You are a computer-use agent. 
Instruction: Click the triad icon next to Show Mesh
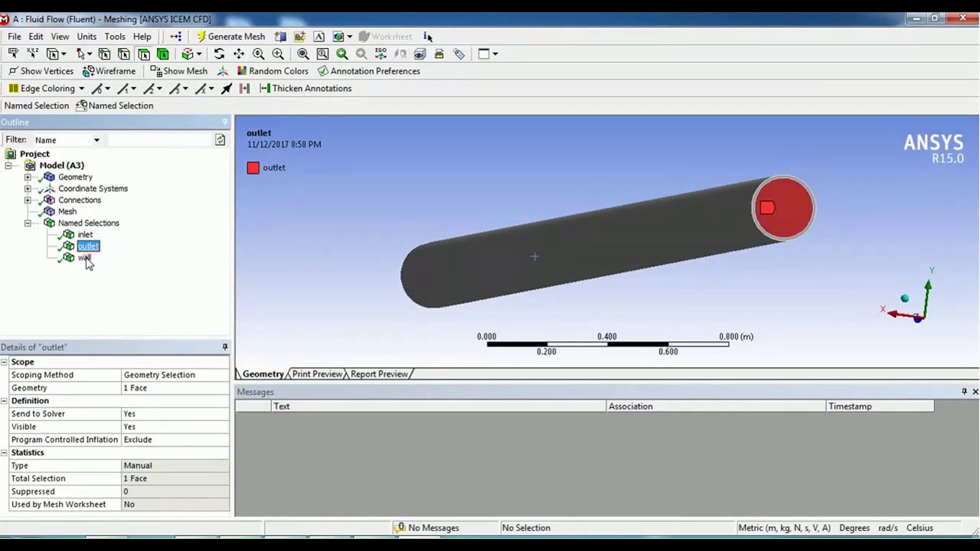tap(223, 70)
